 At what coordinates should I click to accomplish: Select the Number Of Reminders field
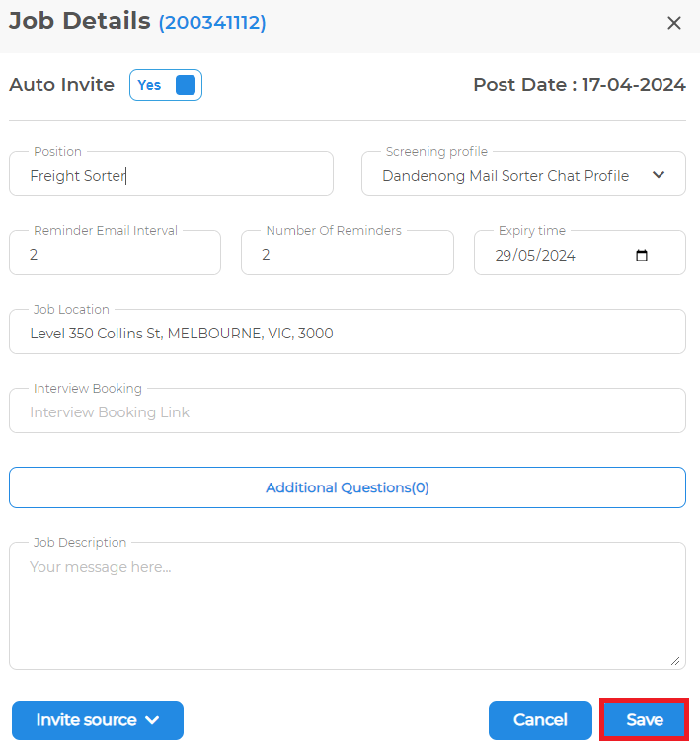pos(348,253)
